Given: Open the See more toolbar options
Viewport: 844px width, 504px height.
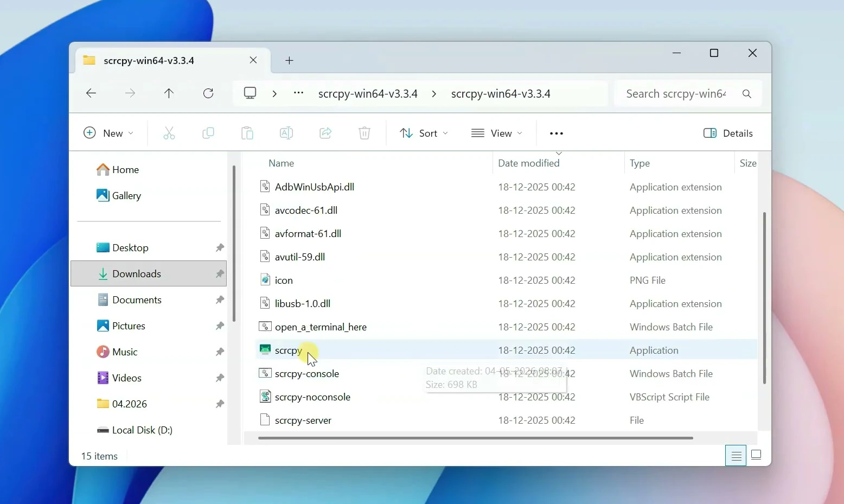Looking at the screenshot, I should [x=557, y=133].
